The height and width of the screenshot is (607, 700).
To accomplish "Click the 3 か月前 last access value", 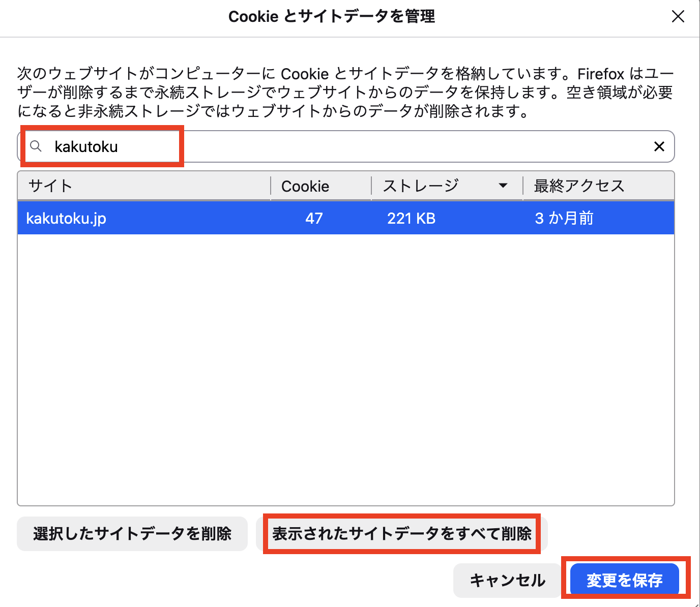I will click(564, 218).
